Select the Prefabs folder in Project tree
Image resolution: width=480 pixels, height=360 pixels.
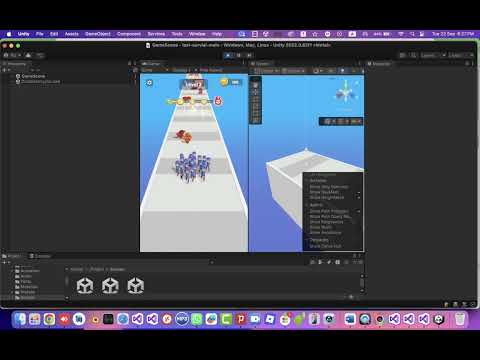pyautogui.click(x=28, y=292)
